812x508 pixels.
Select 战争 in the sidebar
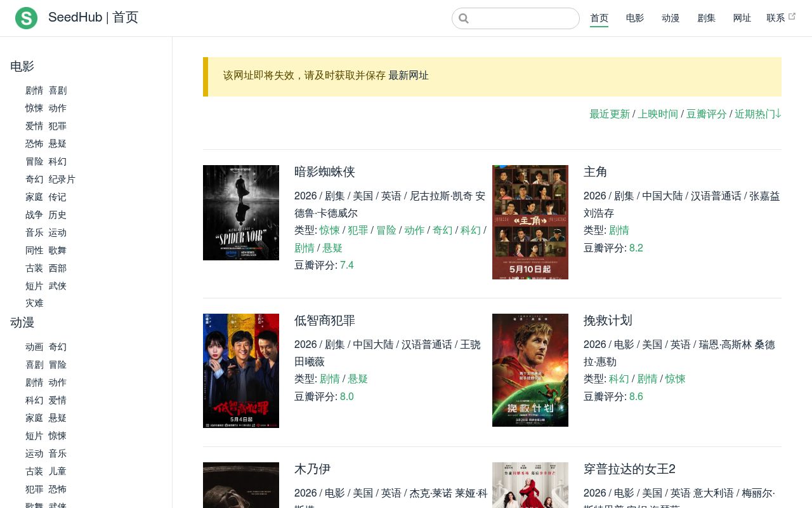click(34, 215)
